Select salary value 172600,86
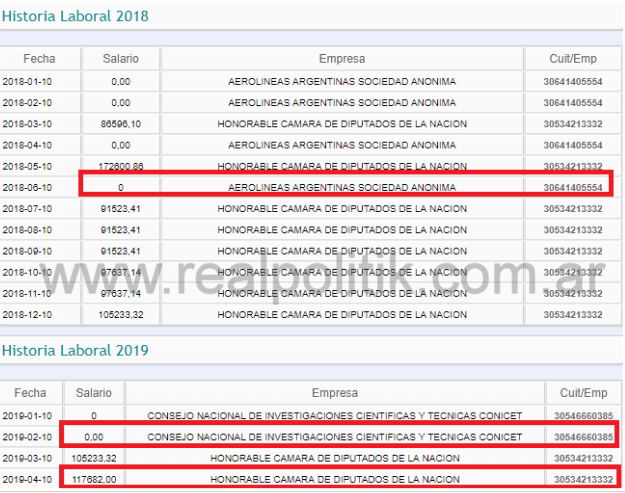 120,166
